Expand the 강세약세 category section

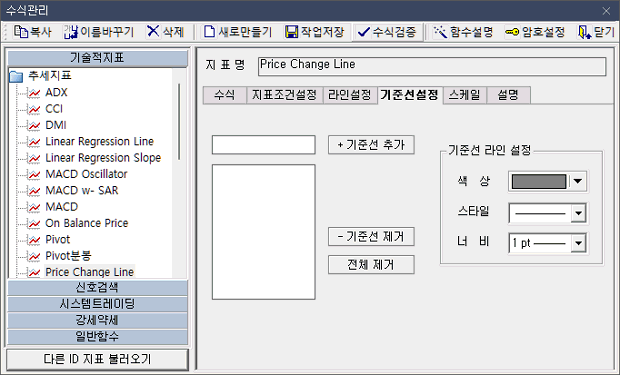(x=97, y=320)
